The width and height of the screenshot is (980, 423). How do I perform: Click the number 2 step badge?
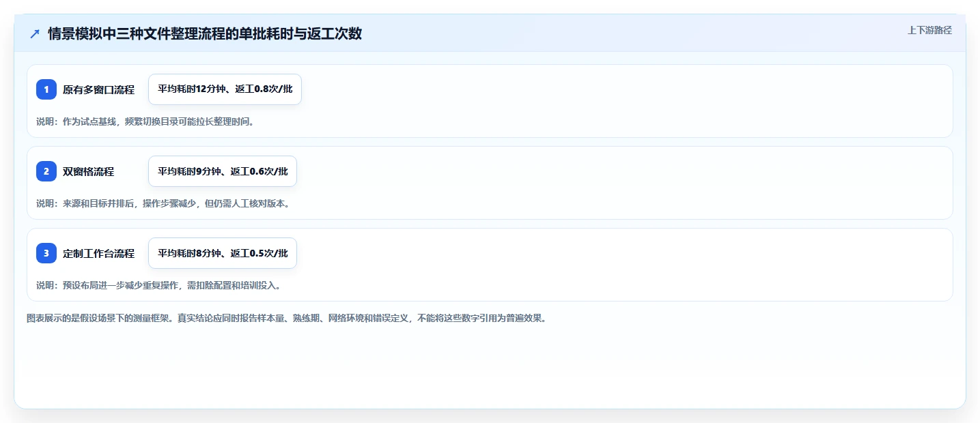[46, 171]
